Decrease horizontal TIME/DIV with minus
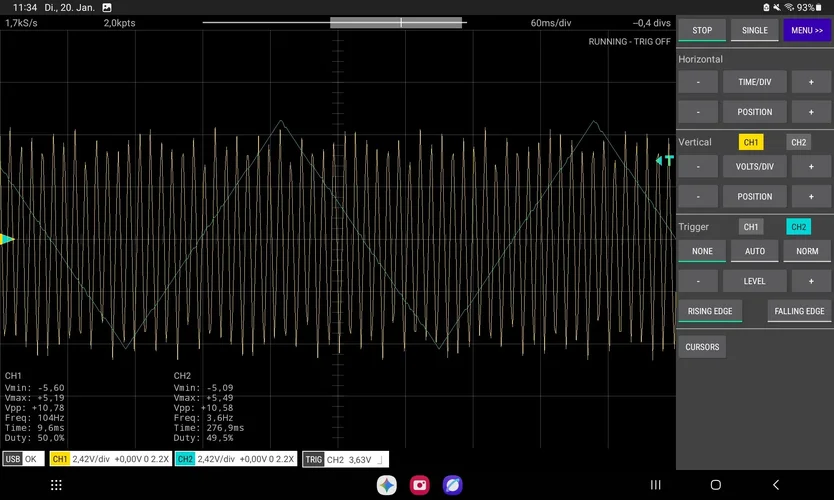834x500 pixels. (698, 82)
